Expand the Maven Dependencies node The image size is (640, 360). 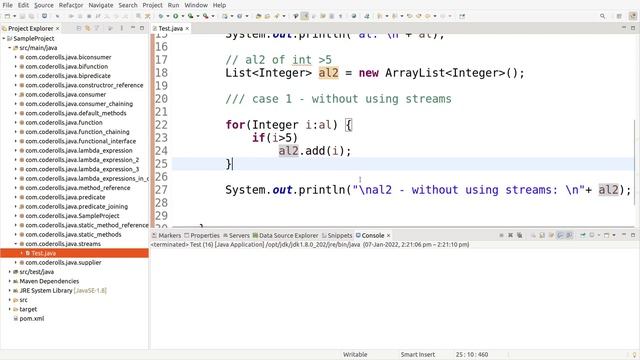coord(10,281)
